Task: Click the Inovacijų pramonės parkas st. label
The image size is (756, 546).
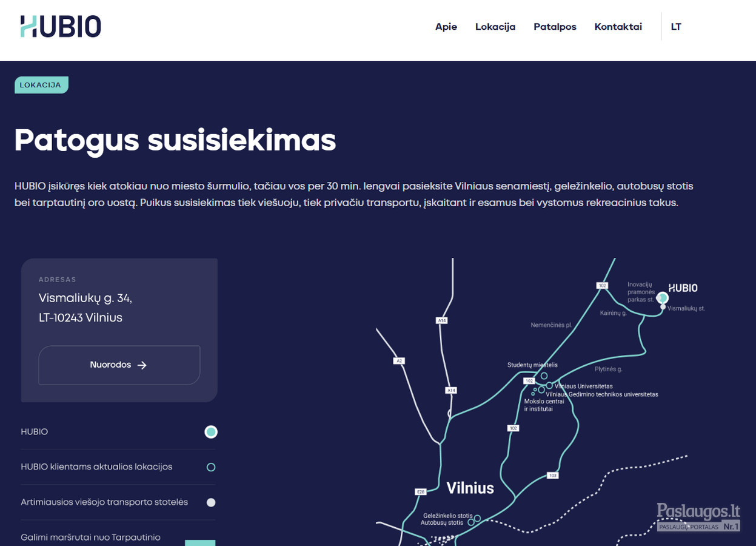Action: click(x=641, y=292)
